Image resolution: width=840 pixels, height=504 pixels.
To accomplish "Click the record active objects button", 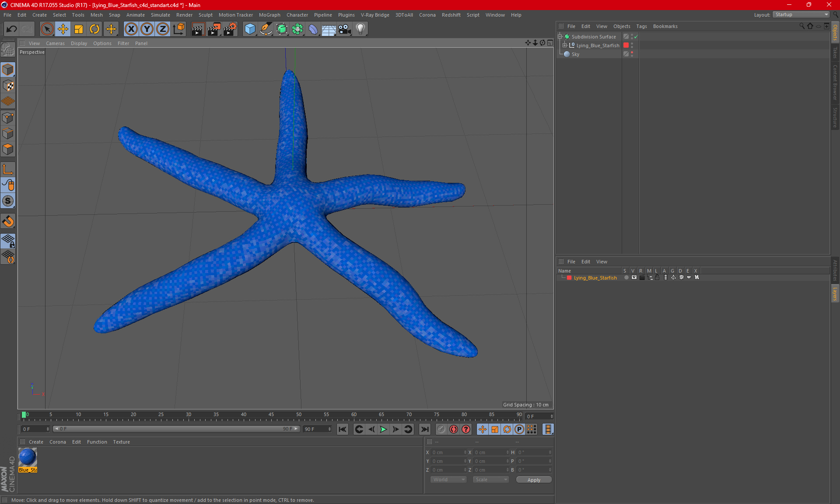I will pos(454,429).
